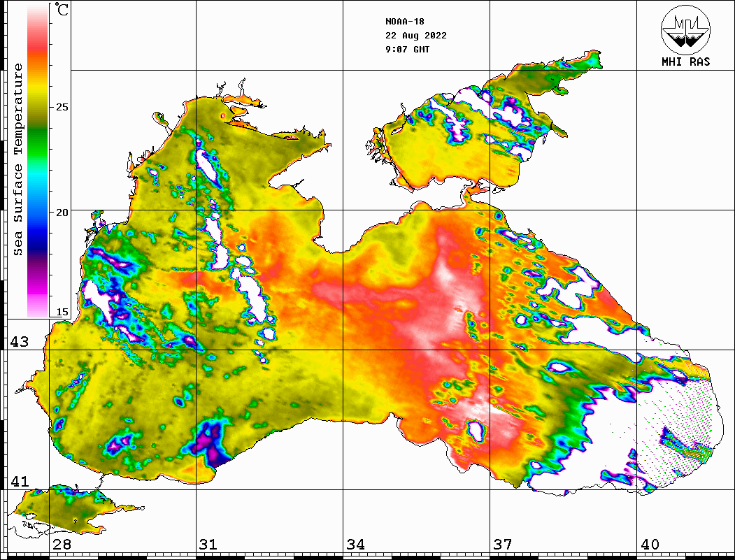
Task: Click latitude label '43'
Action: pos(20,342)
